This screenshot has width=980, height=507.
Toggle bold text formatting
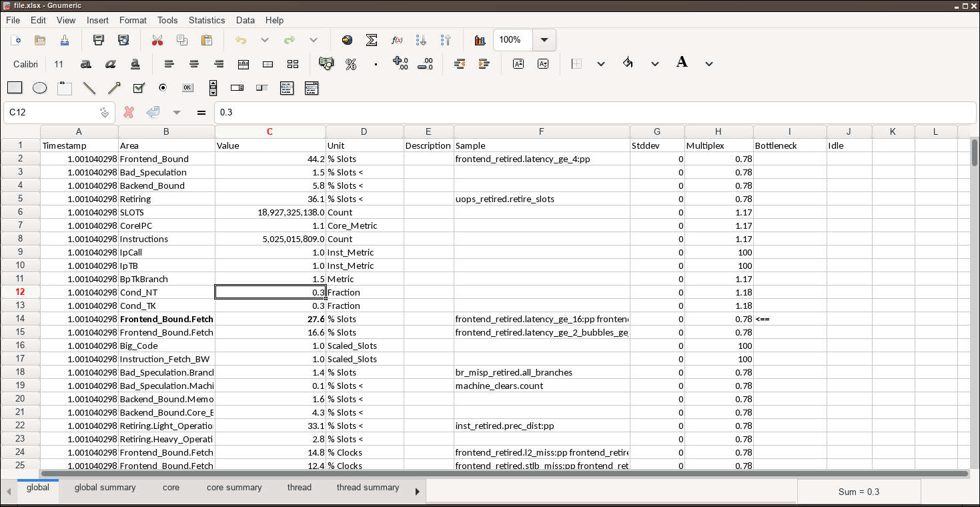coord(85,64)
